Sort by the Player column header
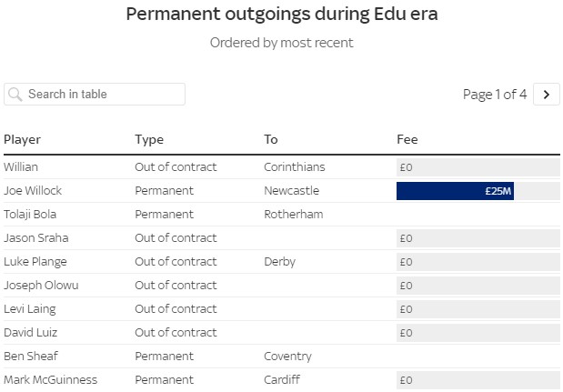 (x=23, y=139)
